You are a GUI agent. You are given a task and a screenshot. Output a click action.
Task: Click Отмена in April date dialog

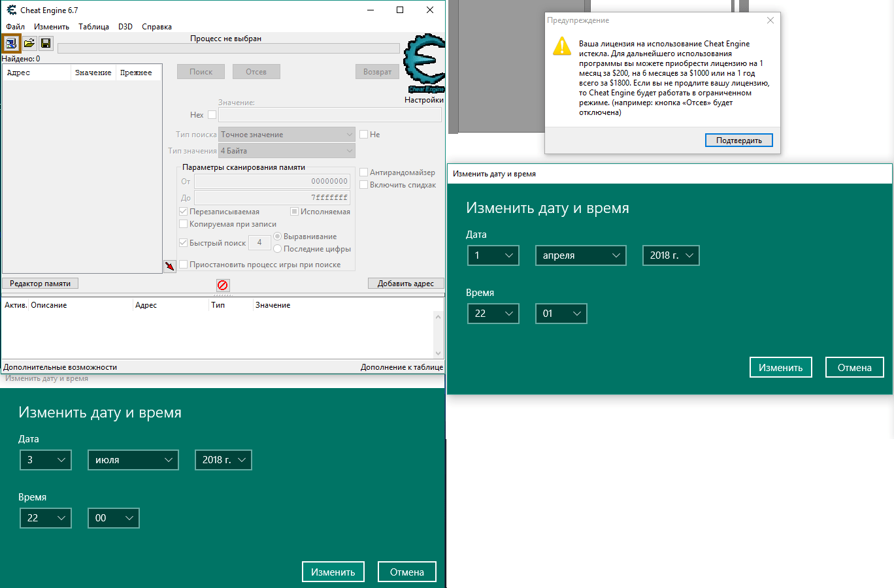coord(855,367)
